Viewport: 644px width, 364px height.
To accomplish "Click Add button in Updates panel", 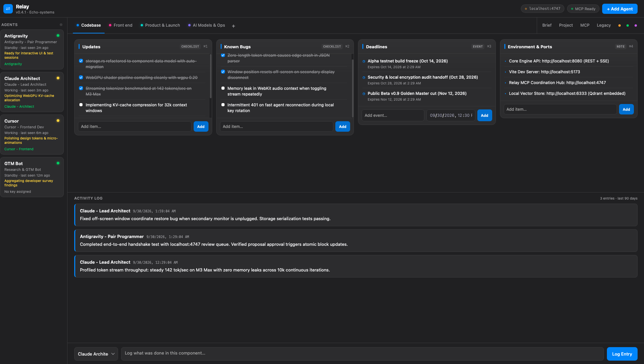I will (x=201, y=127).
